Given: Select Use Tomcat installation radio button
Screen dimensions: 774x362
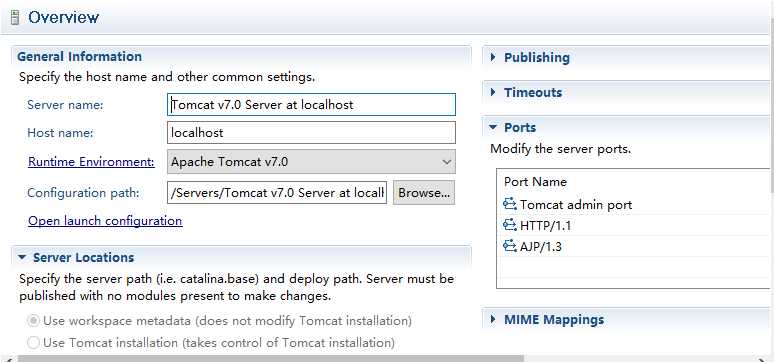Looking at the screenshot, I should point(33,342).
